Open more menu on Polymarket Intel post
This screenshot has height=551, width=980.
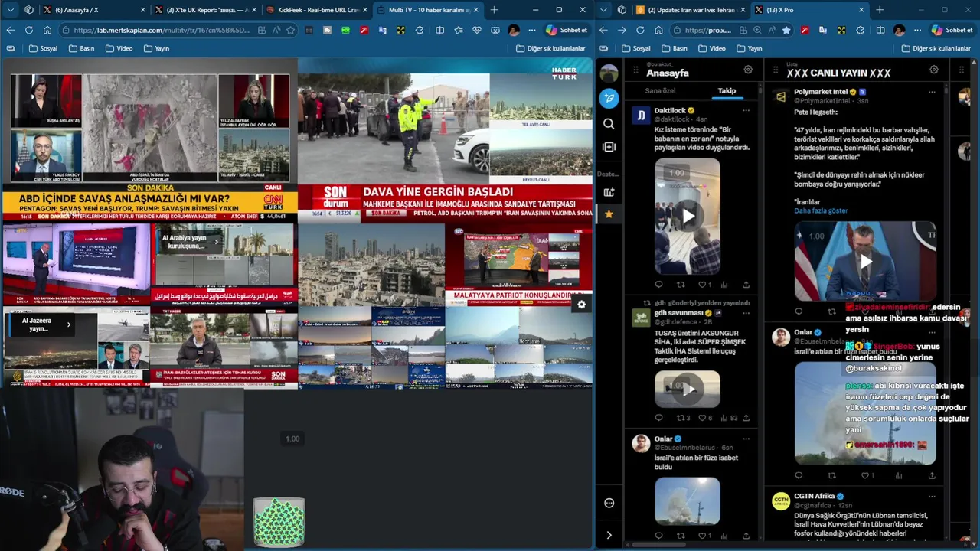(x=932, y=92)
